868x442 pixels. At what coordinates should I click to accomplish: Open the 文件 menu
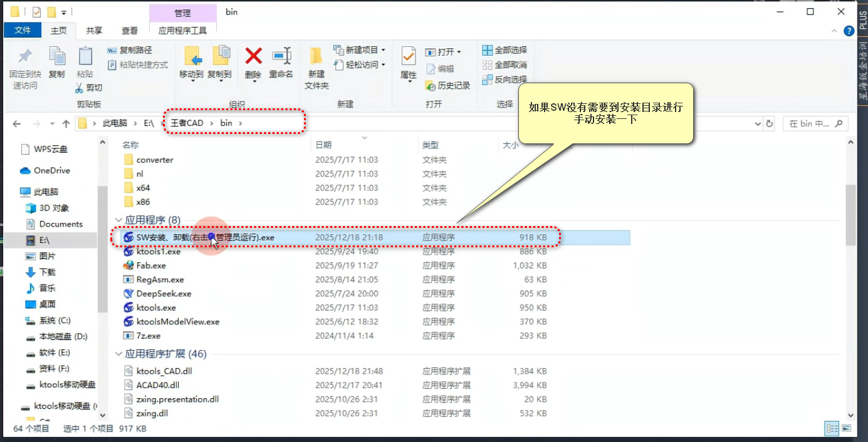click(x=23, y=29)
